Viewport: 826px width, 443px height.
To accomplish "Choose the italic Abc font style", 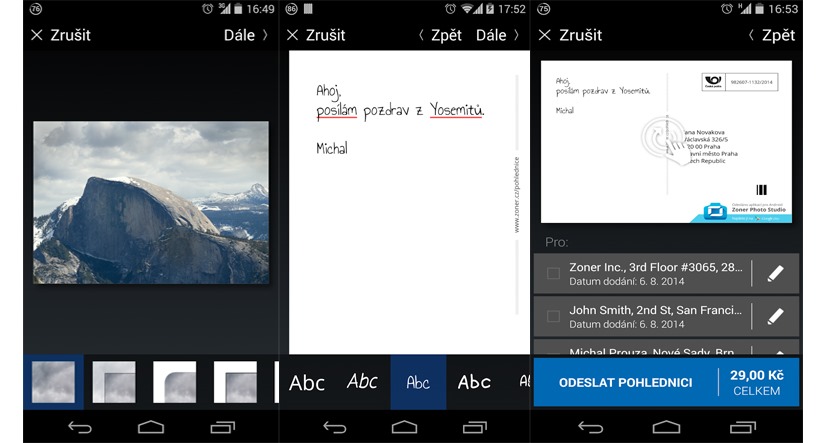I will click(362, 382).
